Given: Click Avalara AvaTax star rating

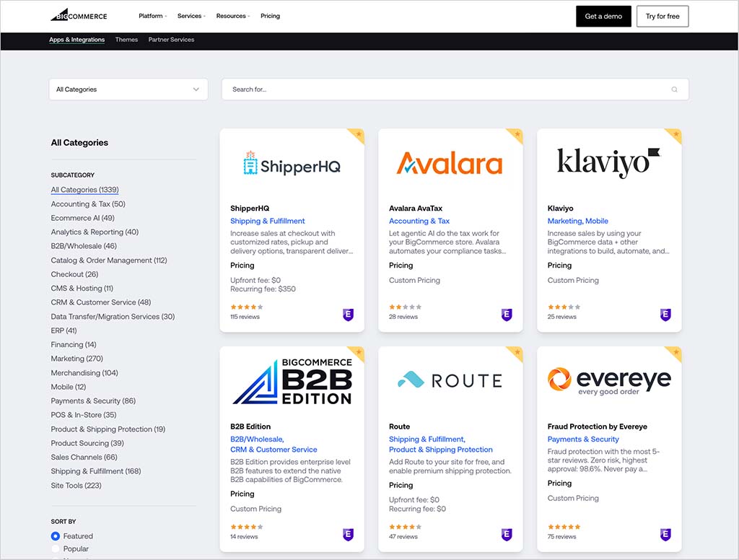Looking at the screenshot, I should coord(406,307).
